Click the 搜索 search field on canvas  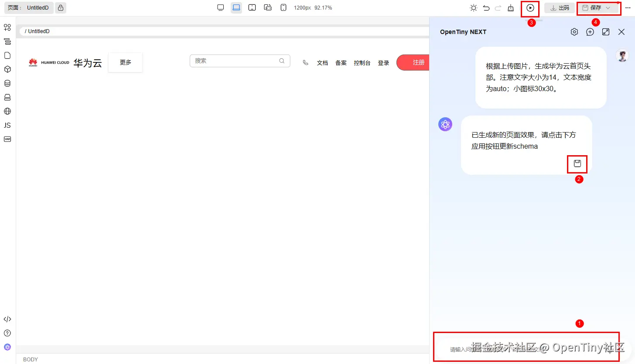pyautogui.click(x=240, y=61)
